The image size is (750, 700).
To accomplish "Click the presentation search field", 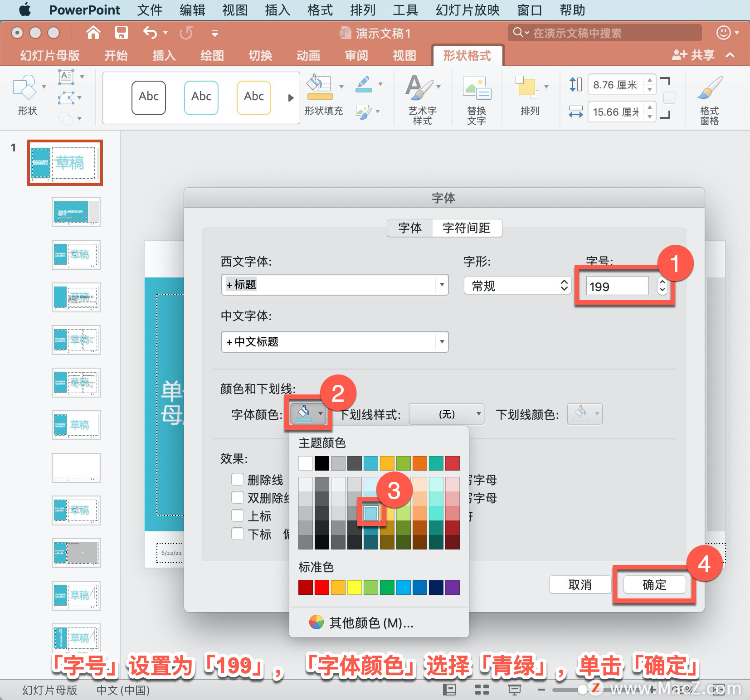I will click(x=605, y=33).
